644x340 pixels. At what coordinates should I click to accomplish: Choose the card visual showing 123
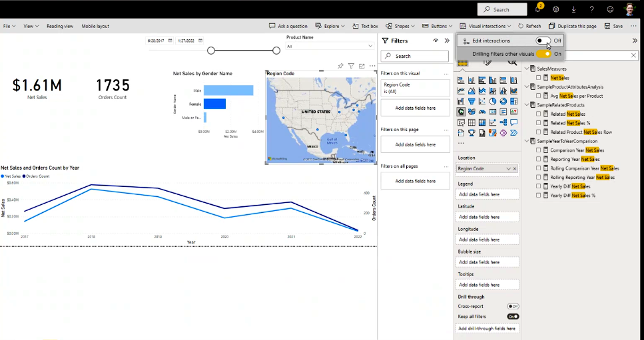coord(493,112)
